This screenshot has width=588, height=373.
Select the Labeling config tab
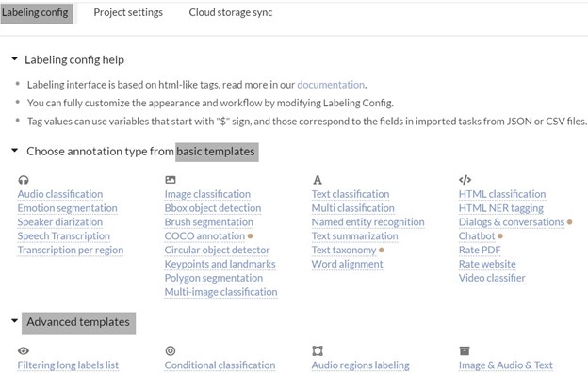point(36,13)
